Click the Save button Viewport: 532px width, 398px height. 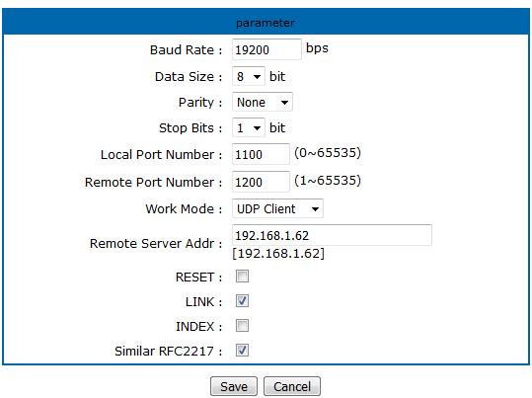[x=234, y=386]
